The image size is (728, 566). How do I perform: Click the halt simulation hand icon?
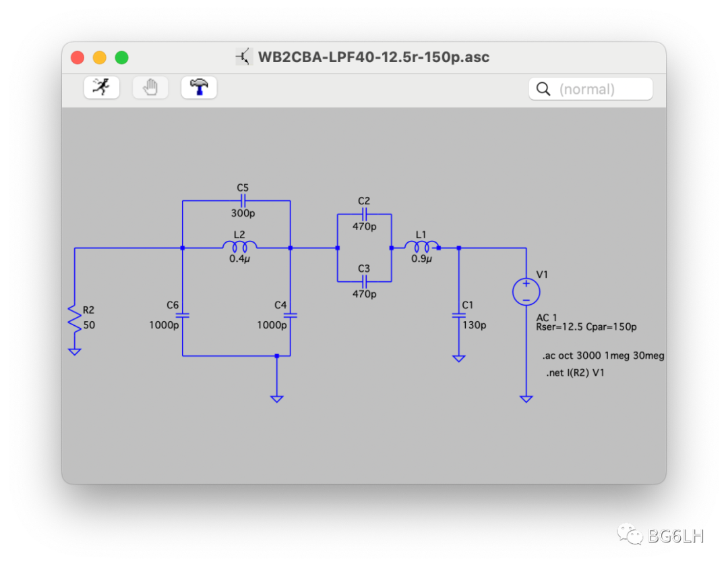tap(150, 88)
